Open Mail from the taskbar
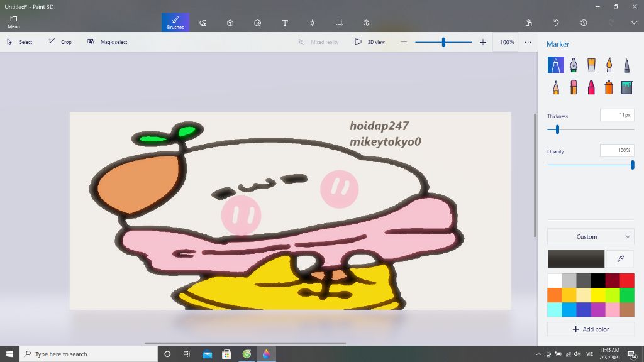Image resolution: width=644 pixels, height=362 pixels. (207, 354)
